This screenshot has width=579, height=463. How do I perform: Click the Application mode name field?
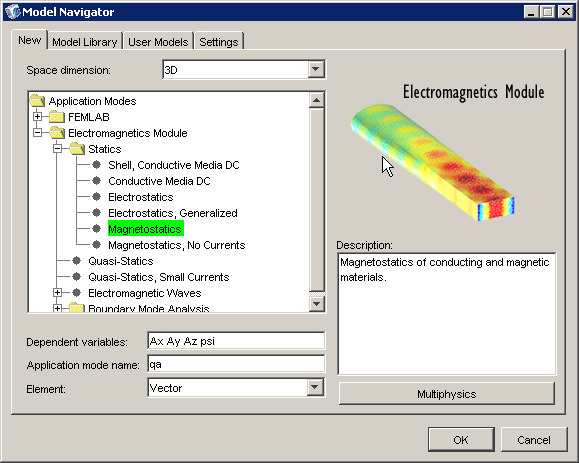(x=236, y=364)
